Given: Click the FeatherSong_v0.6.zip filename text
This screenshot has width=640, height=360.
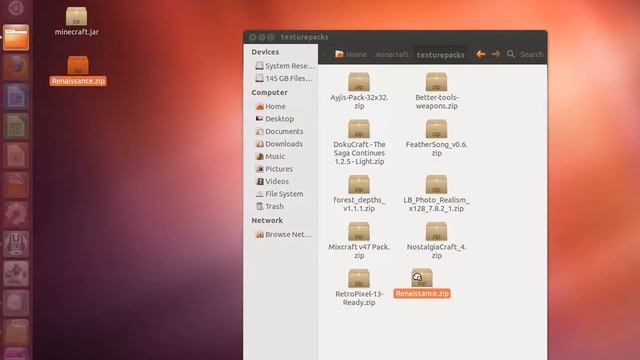Looking at the screenshot, I should tap(436, 149).
